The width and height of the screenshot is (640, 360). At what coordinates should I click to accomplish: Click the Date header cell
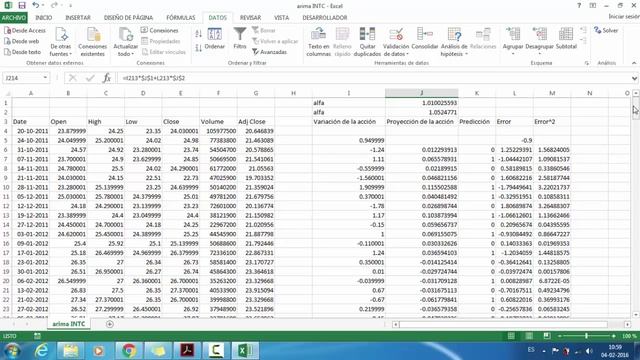pyautogui.click(x=31, y=122)
